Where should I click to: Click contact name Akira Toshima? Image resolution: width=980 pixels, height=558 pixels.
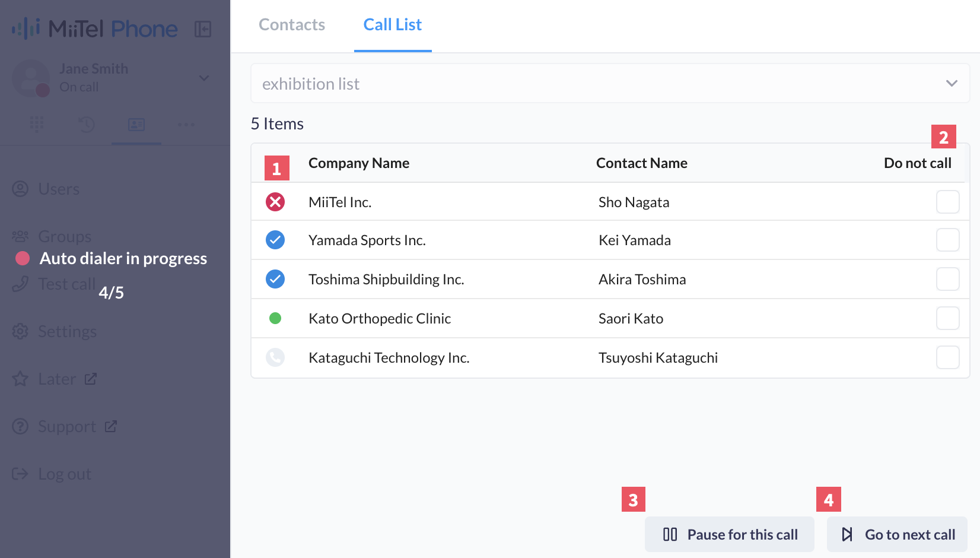pos(642,280)
